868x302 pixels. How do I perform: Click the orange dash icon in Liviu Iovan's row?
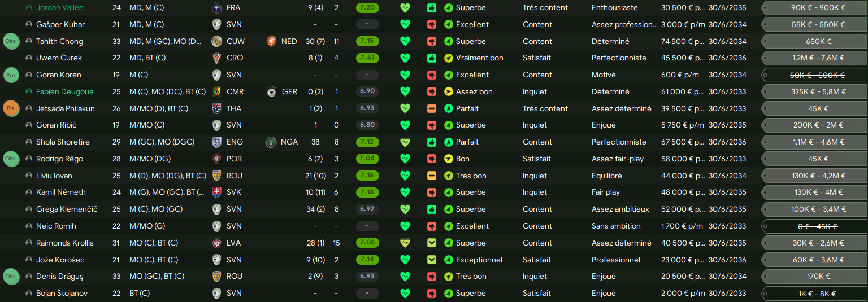(432, 176)
